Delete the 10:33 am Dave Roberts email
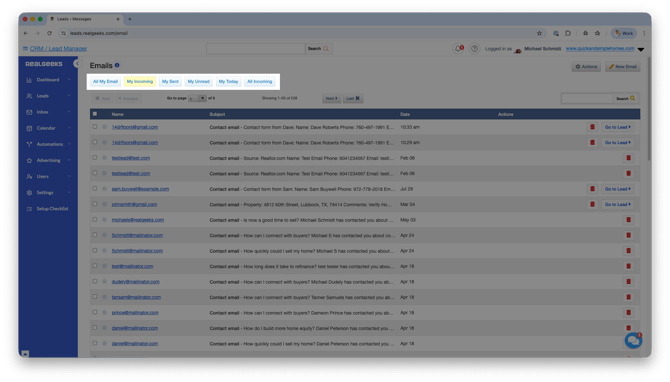The image size is (670, 382). coord(592,127)
